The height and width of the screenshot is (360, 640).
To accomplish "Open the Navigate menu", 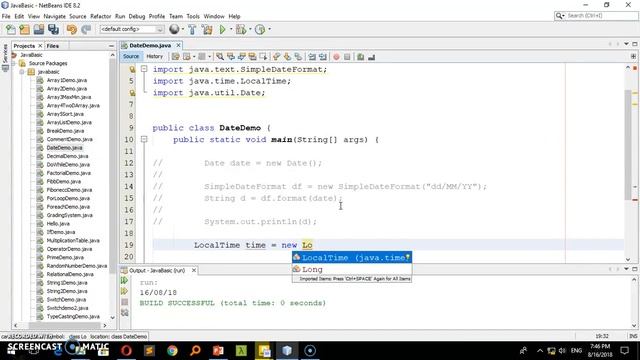I will [54, 16].
